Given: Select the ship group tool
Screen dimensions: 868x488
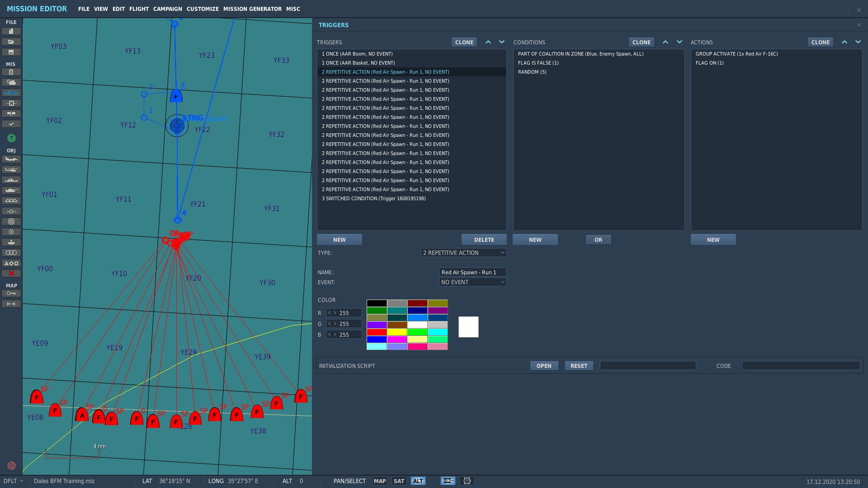Looking at the screenshot, I should 11,180.
